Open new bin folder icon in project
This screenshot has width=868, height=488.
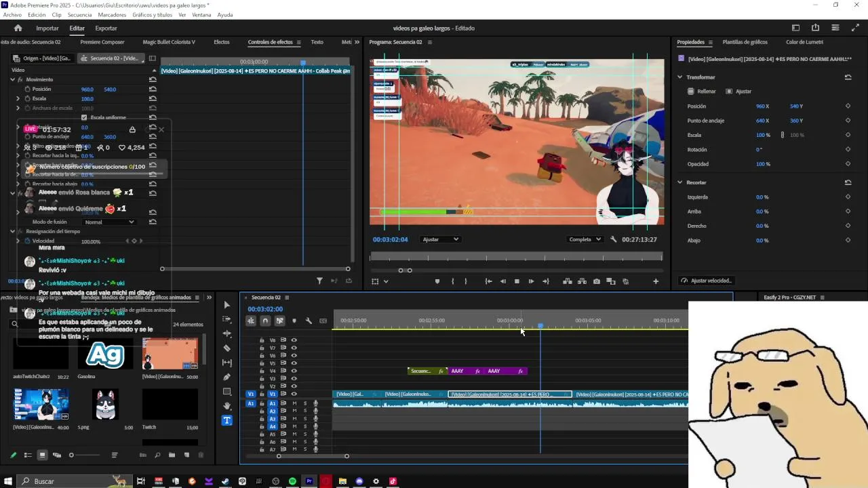172,455
